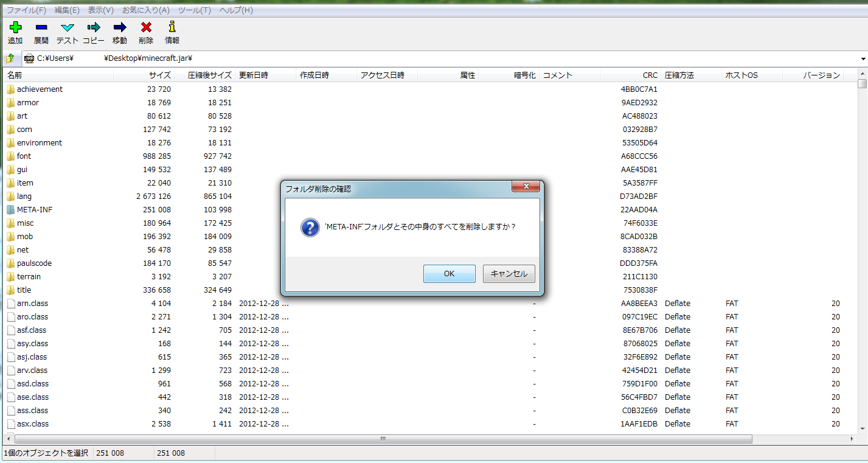Click the status bar selection text
868x463 pixels.
tap(46, 453)
